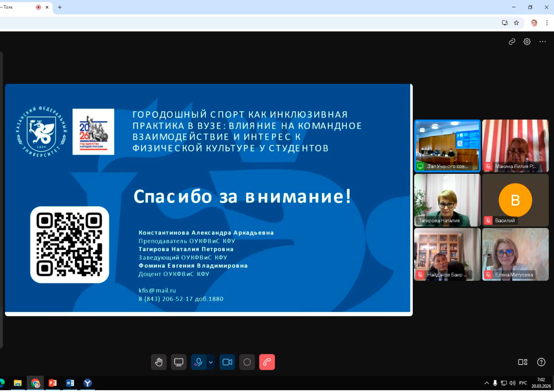End call with red phone button
This screenshot has height=392, width=554.
point(267,362)
